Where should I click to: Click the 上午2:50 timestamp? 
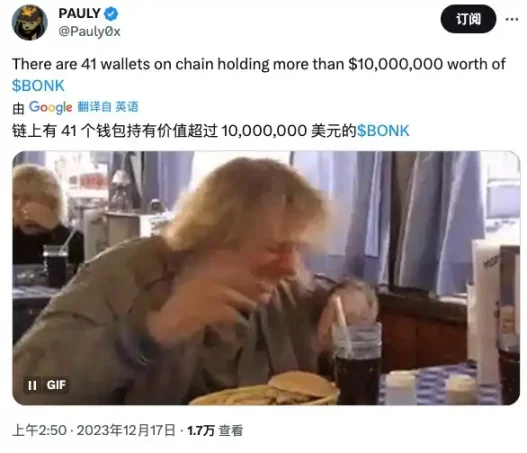[39, 430]
